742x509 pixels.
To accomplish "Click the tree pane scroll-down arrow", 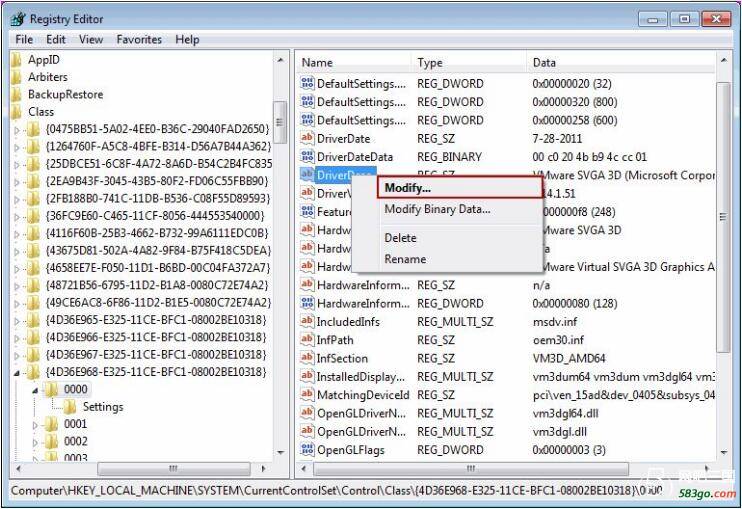I will [280, 453].
